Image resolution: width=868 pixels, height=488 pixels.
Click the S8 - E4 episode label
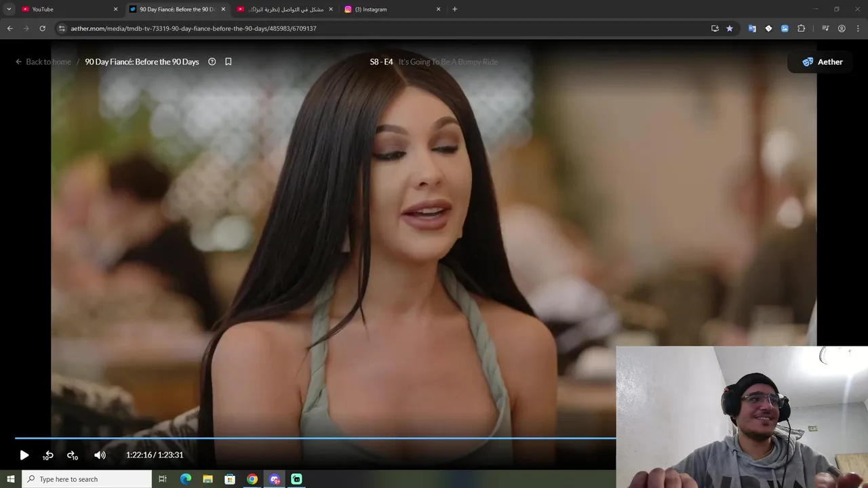pos(381,62)
